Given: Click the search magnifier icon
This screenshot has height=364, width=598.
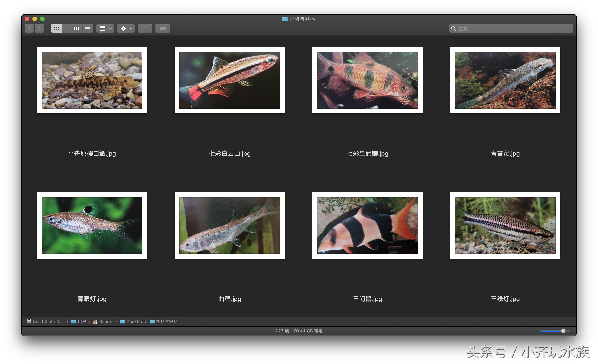Looking at the screenshot, I should point(453,29).
